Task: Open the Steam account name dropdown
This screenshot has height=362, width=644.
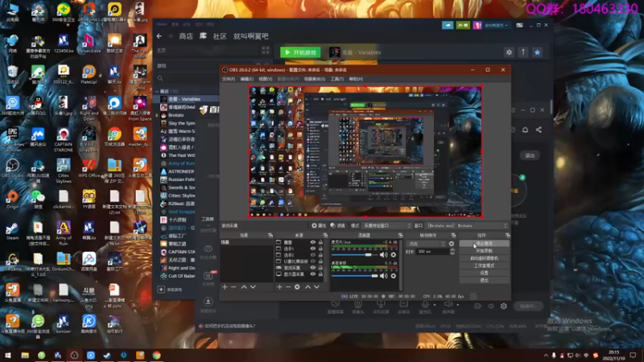Action: 496,25
